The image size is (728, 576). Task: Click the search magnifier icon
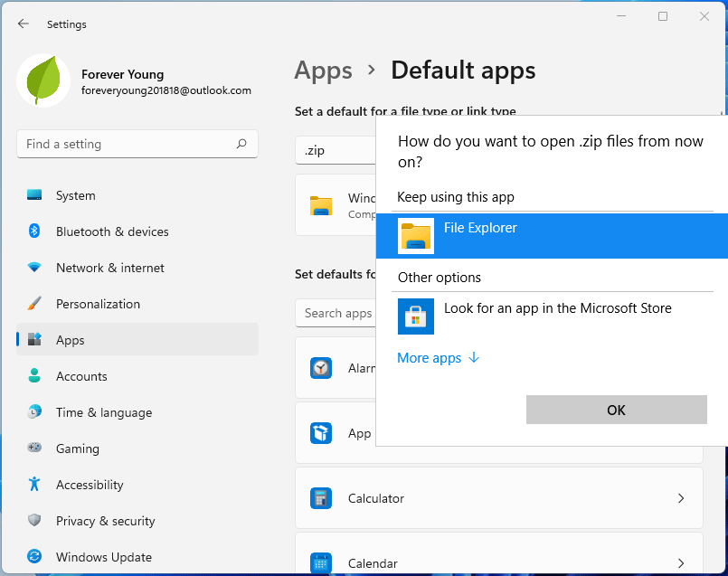(241, 144)
